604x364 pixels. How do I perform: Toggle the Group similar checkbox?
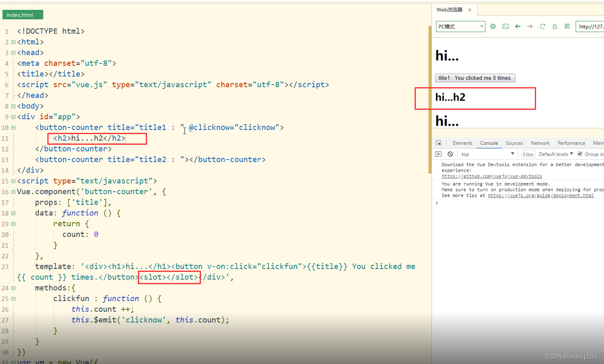[x=580, y=154]
